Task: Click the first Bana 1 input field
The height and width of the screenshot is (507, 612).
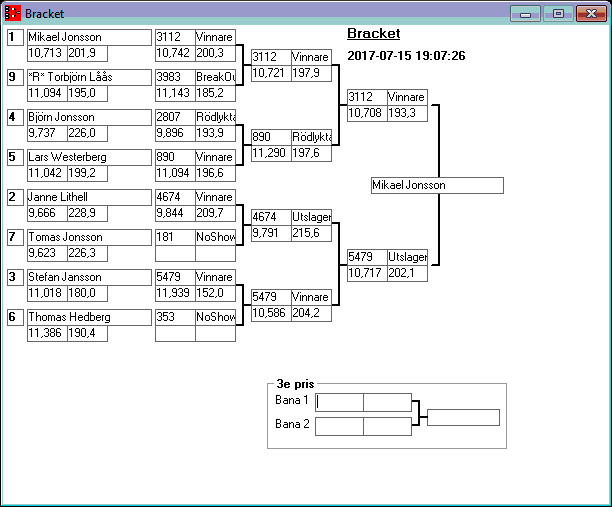Action: point(339,402)
